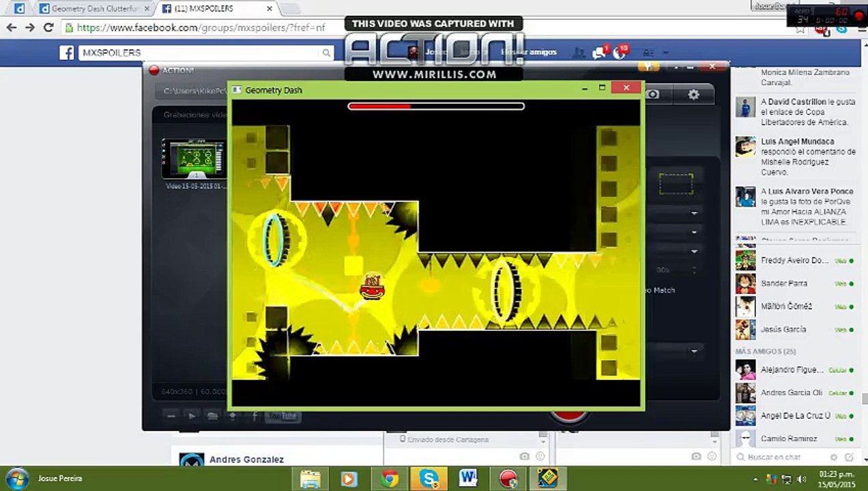Click the Buscar amigos link in Facebook header
This screenshot has height=491, width=868.
pos(529,52)
